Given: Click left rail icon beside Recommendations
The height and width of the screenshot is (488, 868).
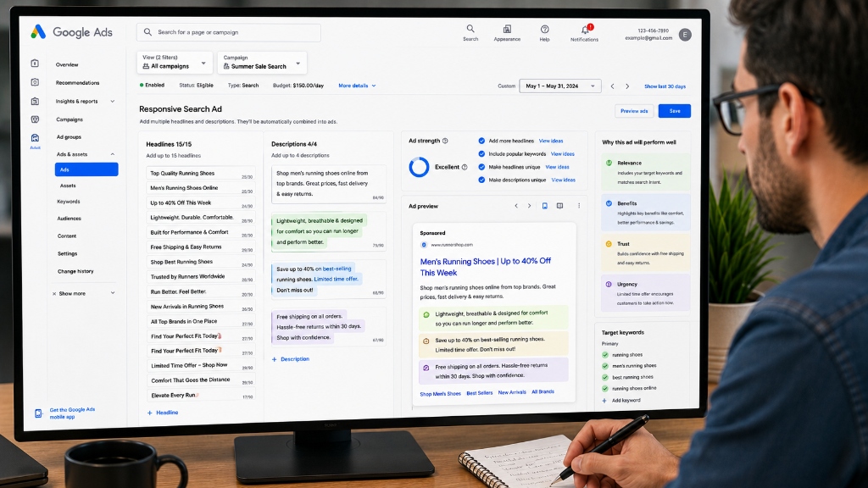Looking at the screenshot, I should pyautogui.click(x=35, y=82).
